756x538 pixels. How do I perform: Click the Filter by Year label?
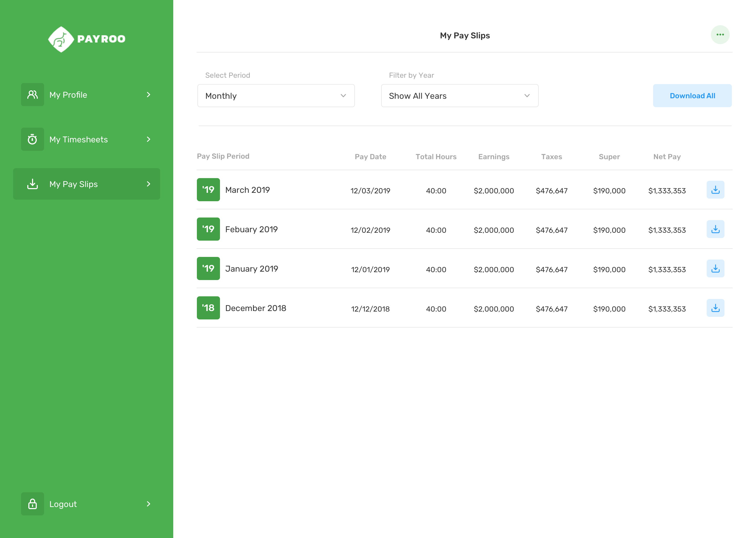pyautogui.click(x=411, y=75)
